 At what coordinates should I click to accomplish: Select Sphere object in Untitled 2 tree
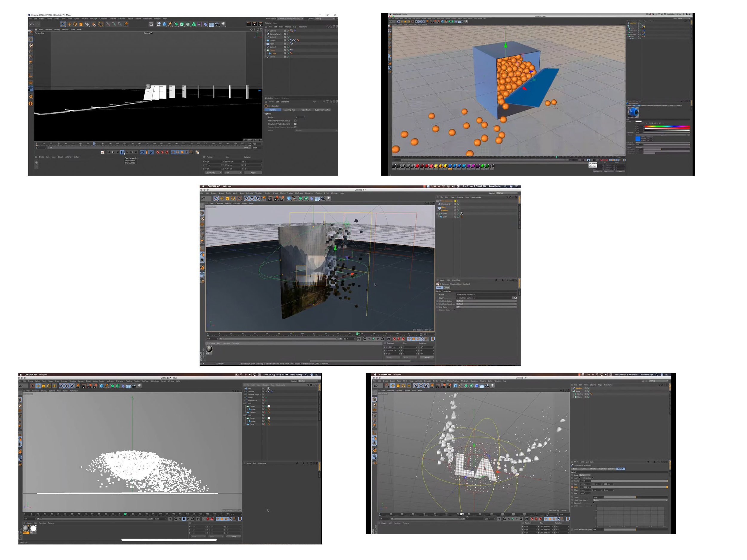pyautogui.click(x=272, y=41)
